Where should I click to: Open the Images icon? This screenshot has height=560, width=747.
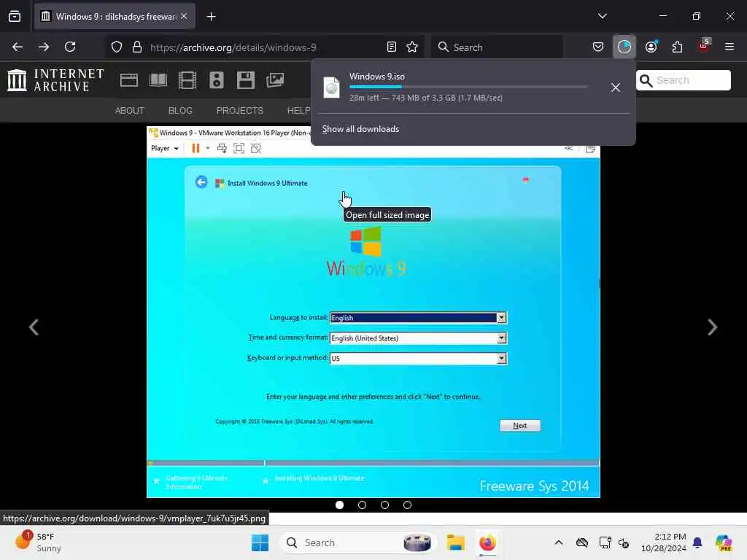(x=275, y=80)
